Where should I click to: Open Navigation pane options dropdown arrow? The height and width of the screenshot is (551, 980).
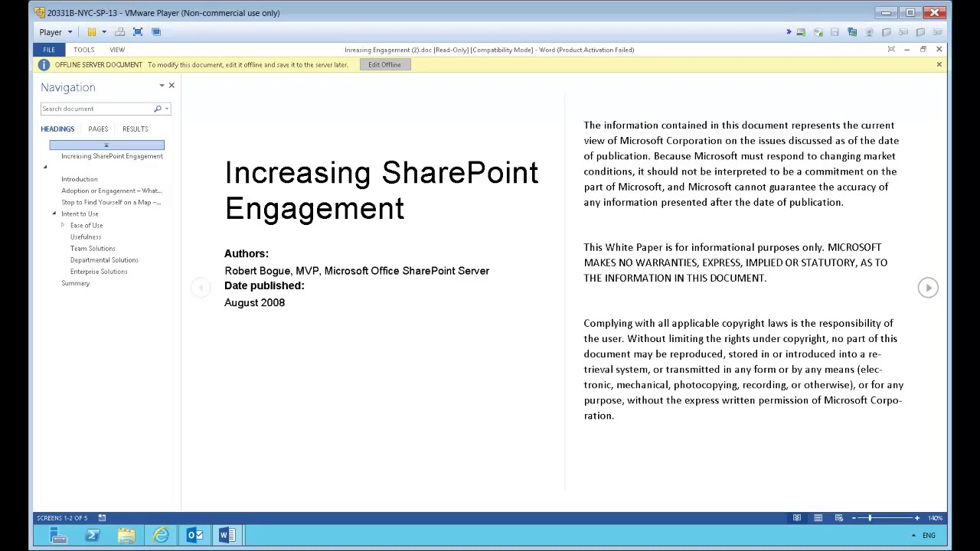(162, 86)
